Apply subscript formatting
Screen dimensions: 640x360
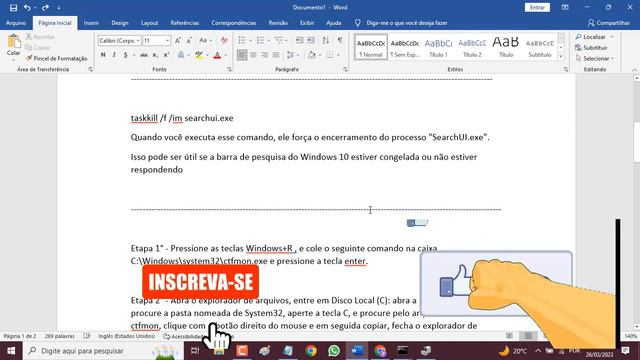[155, 55]
